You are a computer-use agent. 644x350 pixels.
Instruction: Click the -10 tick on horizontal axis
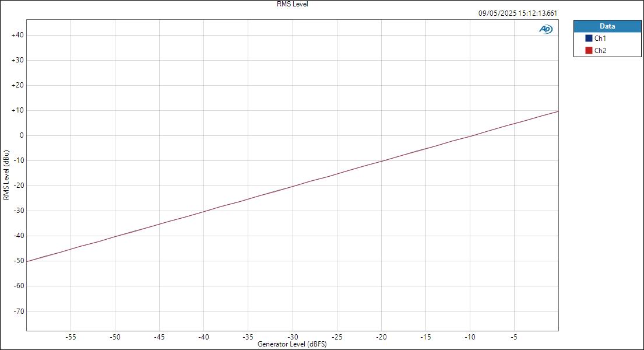click(470, 337)
